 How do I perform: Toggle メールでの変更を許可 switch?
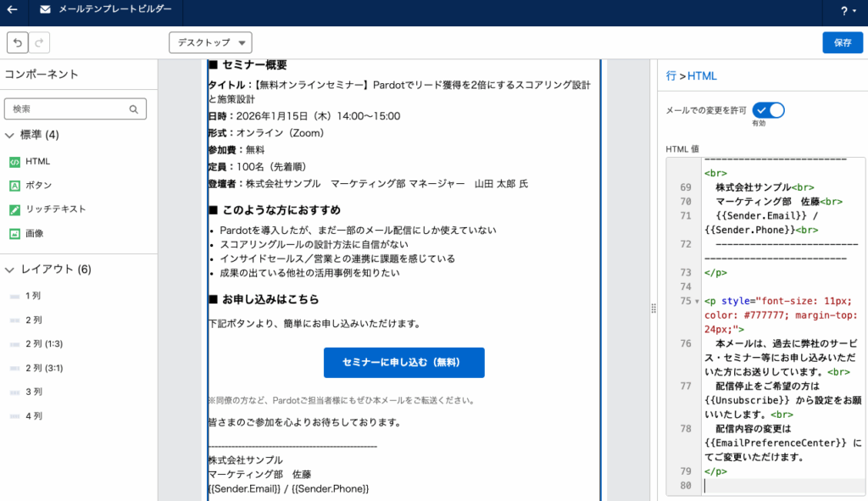(x=768, y=110)
